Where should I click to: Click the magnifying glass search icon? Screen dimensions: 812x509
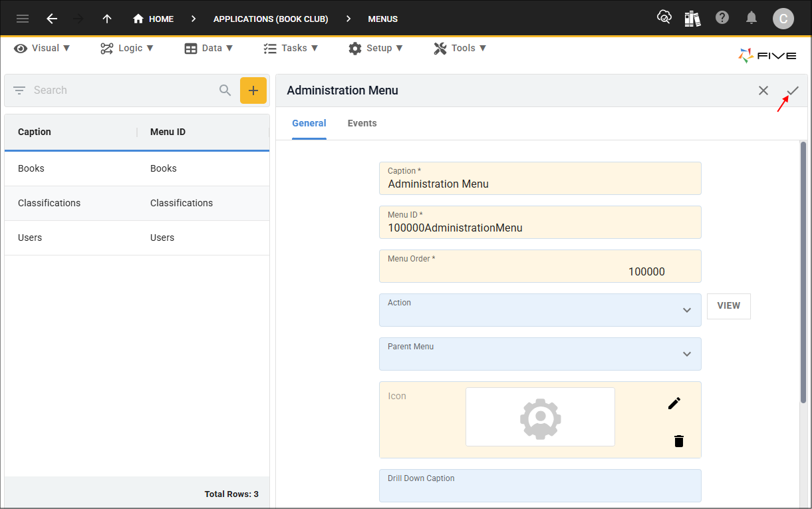225,90
